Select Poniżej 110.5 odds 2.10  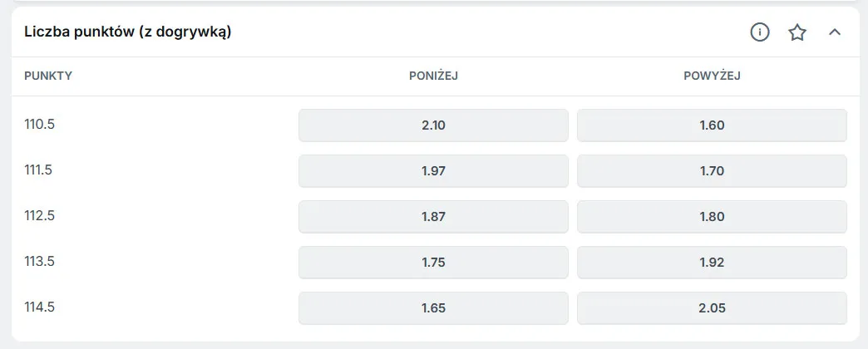[433, 125]
